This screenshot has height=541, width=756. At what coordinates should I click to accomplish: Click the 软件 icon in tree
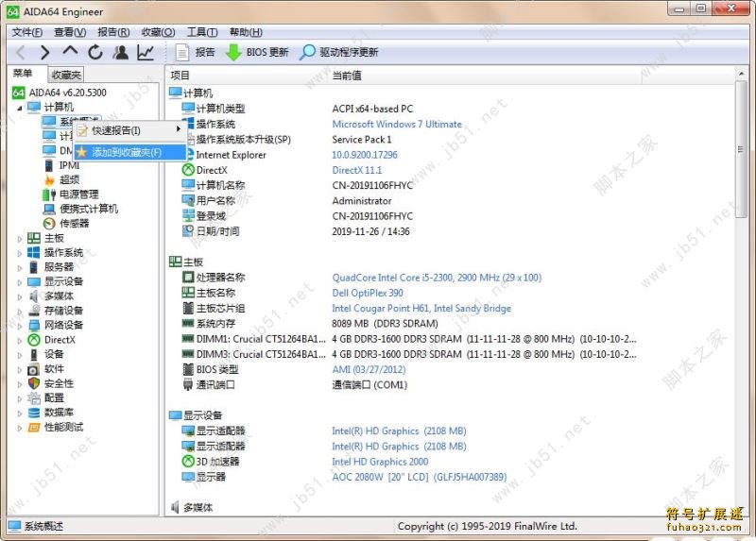point(34,369)
